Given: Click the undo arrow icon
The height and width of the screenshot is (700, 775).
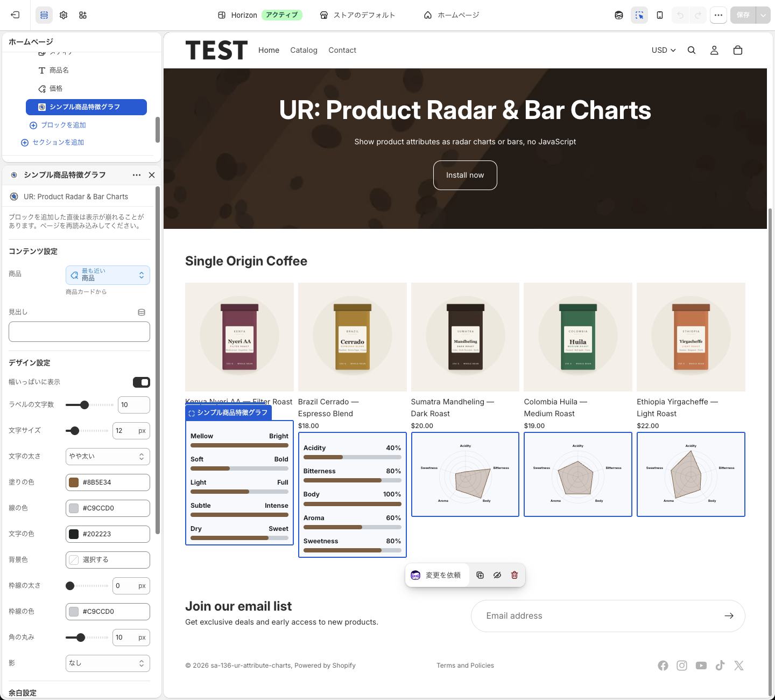Looking at the screenshot, I should [x=680, y=15].
